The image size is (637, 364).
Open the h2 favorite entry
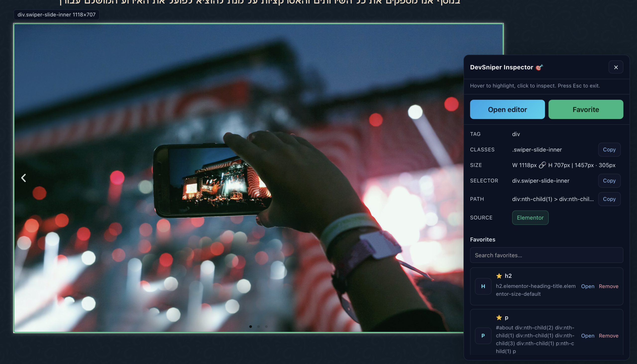point(587,286)
